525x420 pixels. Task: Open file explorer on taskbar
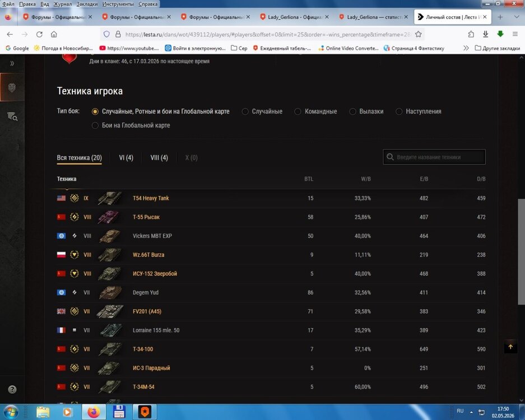(43, 412)
